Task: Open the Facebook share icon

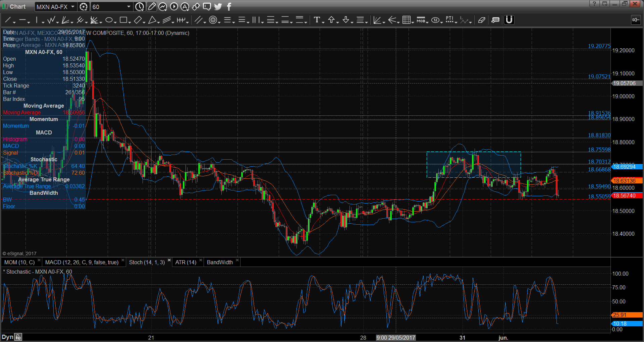Action: tap(229, 6)
